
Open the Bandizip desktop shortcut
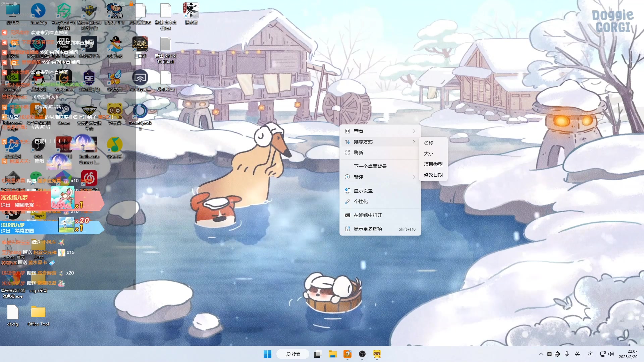point(38,13)
